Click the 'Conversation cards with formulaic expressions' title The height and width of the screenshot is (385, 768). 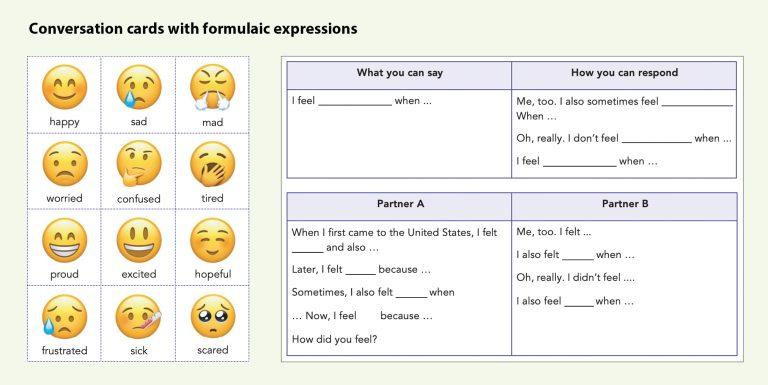(x=193, y=29)
